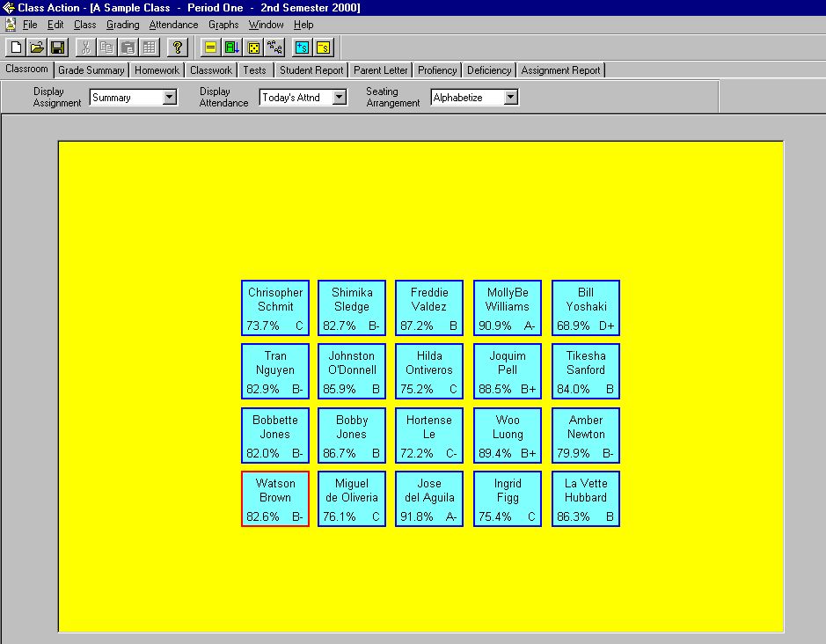
Task: Click the alphabetical sort A-arrow icon
Action: (231, 48)
